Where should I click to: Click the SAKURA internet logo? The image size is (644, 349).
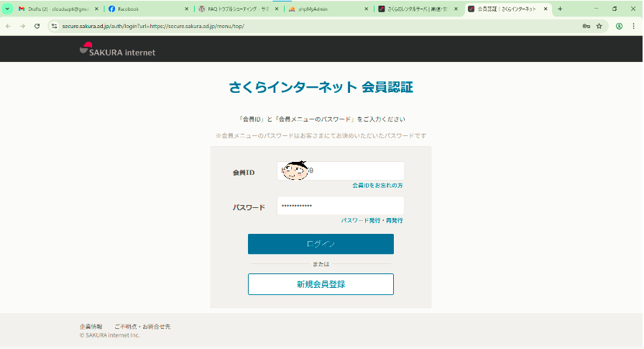[x=117, y=49]
